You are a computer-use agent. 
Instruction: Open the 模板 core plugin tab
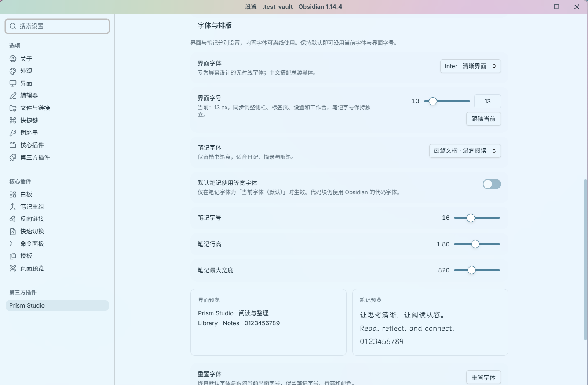pyautogui.click(x=57, y=256)
